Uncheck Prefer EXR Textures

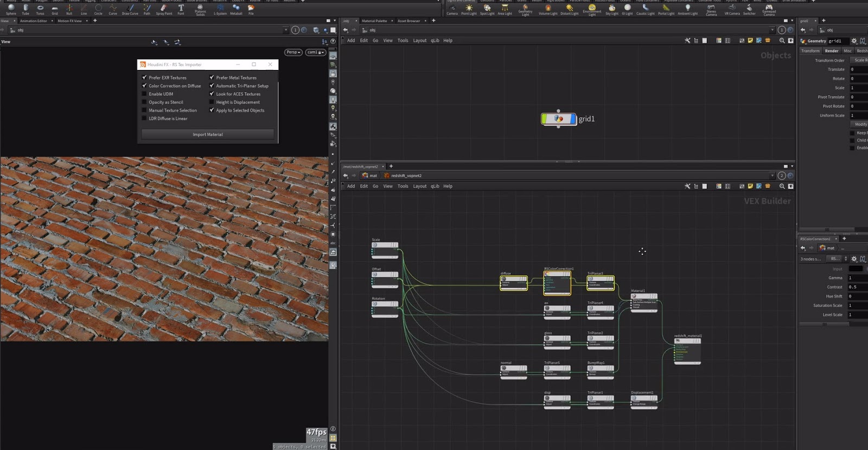(x=145, y=78)
